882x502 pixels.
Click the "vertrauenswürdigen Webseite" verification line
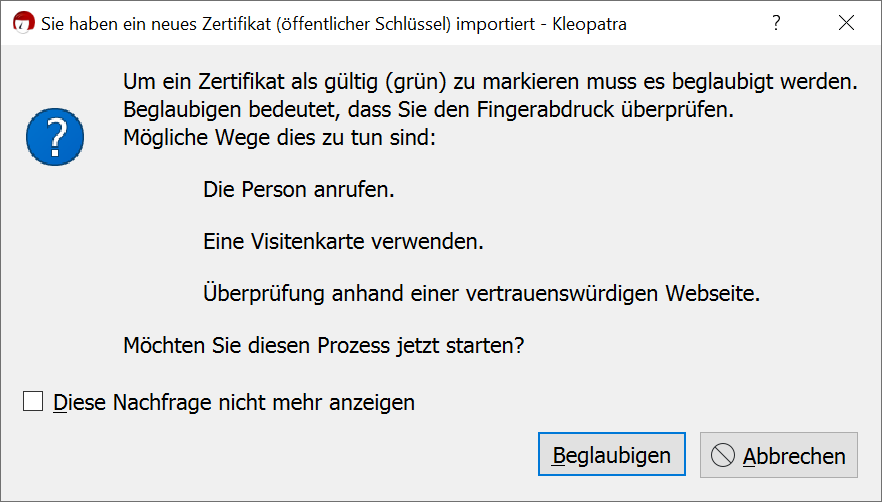[x=481, y=294]
